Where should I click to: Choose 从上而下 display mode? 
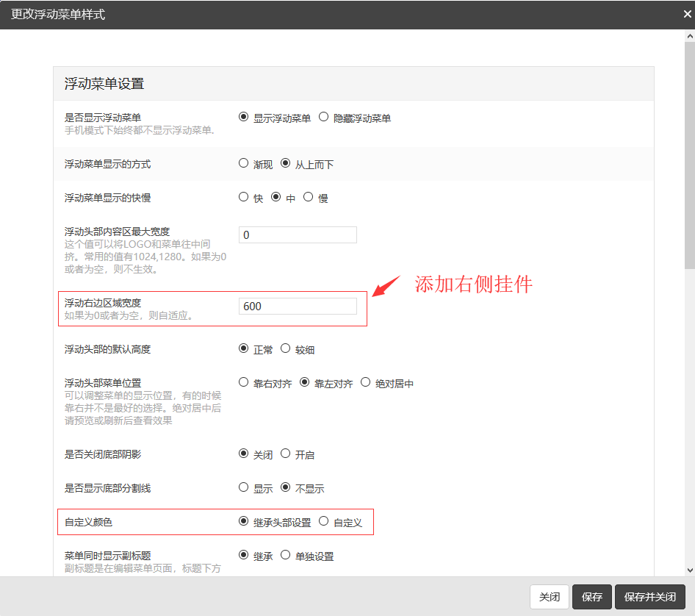click(286, 163)
